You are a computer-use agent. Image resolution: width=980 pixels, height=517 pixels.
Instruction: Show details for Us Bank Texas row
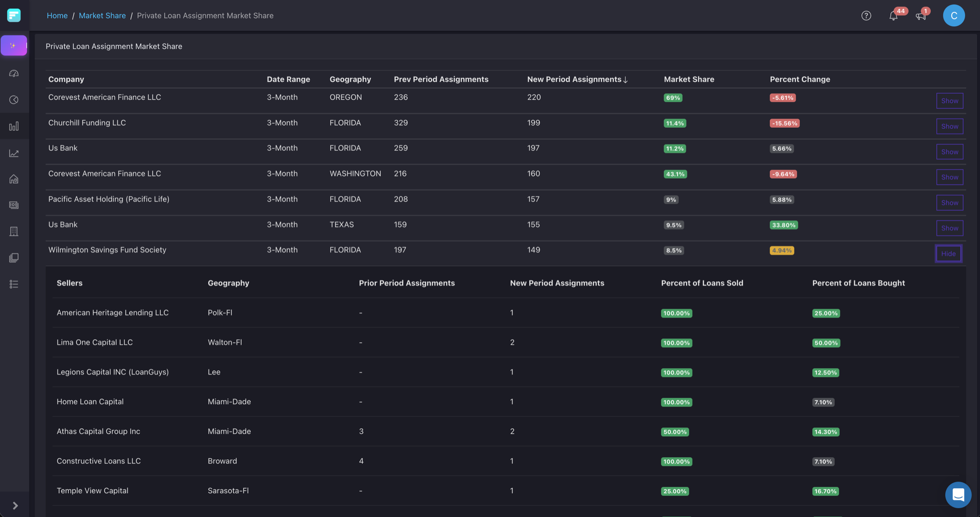(949, 228)
